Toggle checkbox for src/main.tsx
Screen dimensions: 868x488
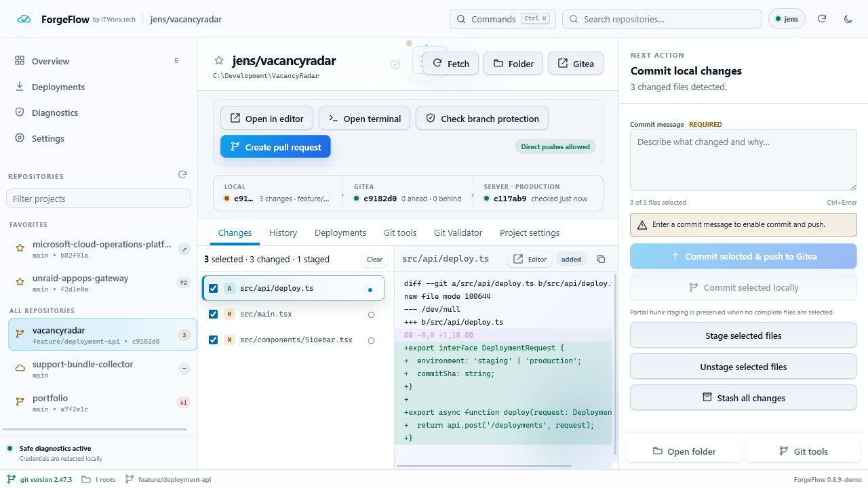214,314
